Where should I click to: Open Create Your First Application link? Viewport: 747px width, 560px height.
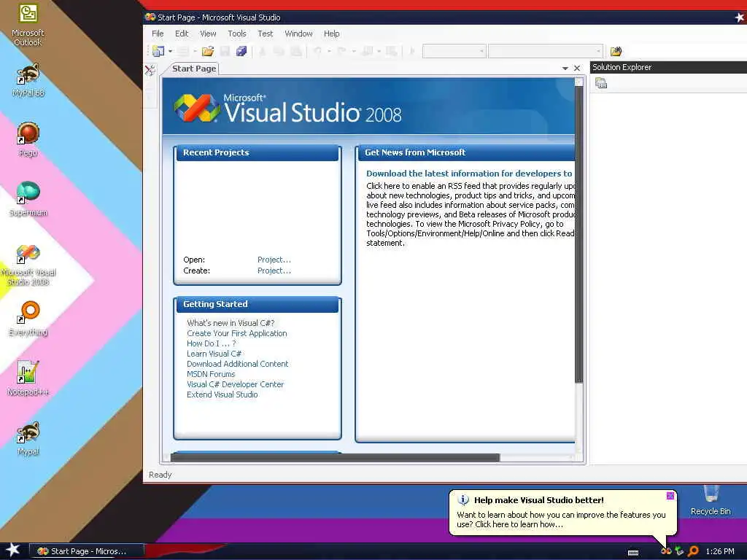[237, 333]
